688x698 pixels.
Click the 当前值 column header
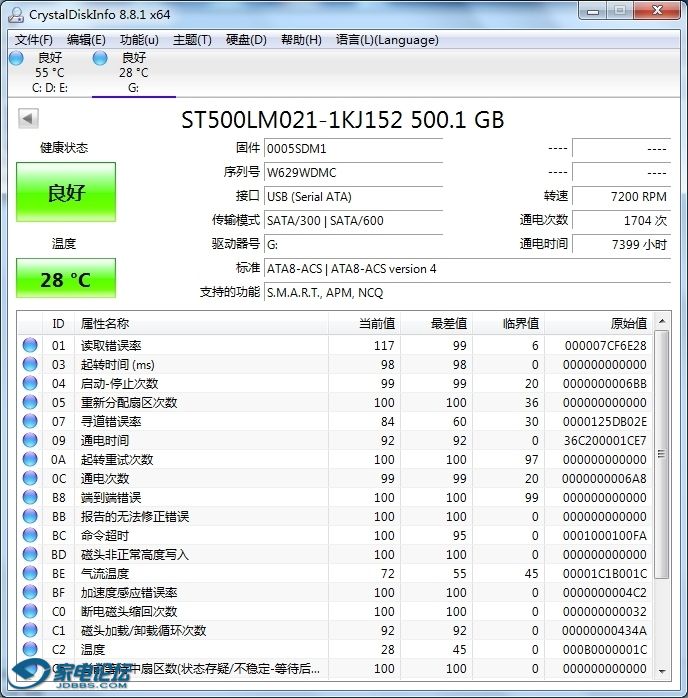pyautogui.click(x=364, y=324)
